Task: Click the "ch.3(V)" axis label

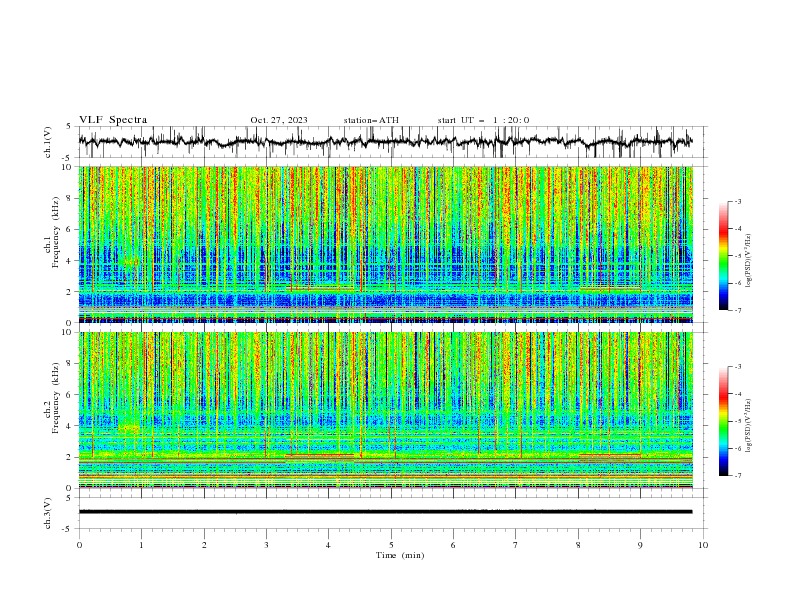Action: point(48,513)
